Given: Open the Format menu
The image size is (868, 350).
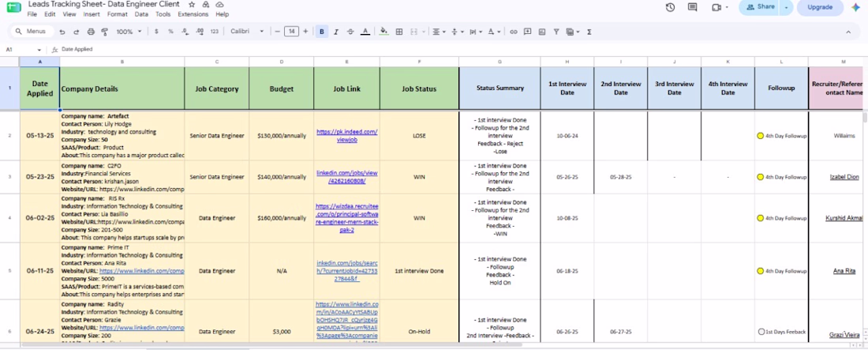Looking at the screenshot, I should pyautogui.click(x=118, y=14).
